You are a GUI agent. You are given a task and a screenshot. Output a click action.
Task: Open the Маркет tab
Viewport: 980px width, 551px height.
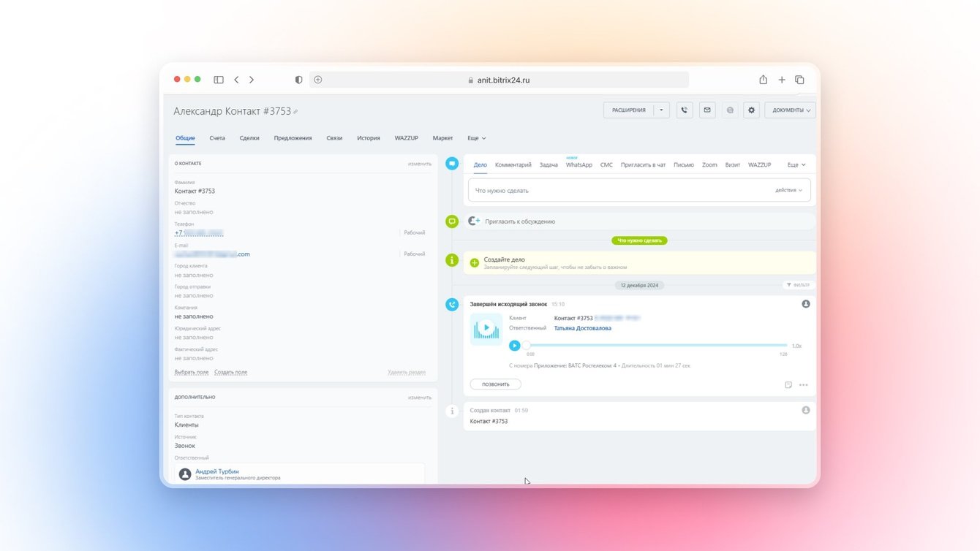coord(442,138)
